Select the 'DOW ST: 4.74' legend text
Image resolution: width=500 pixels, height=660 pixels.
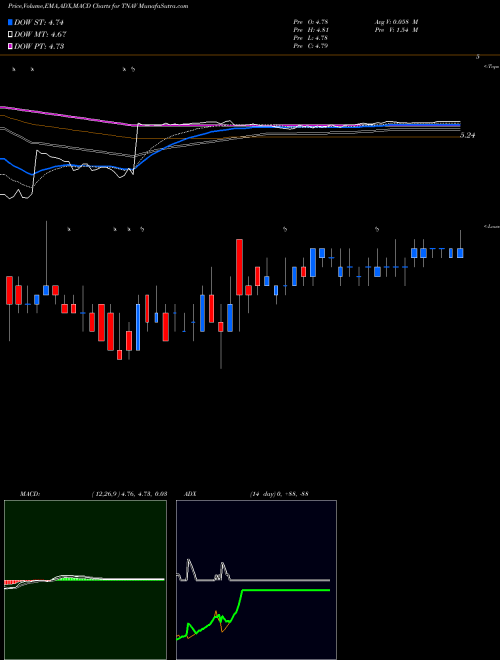pos(39,23)
